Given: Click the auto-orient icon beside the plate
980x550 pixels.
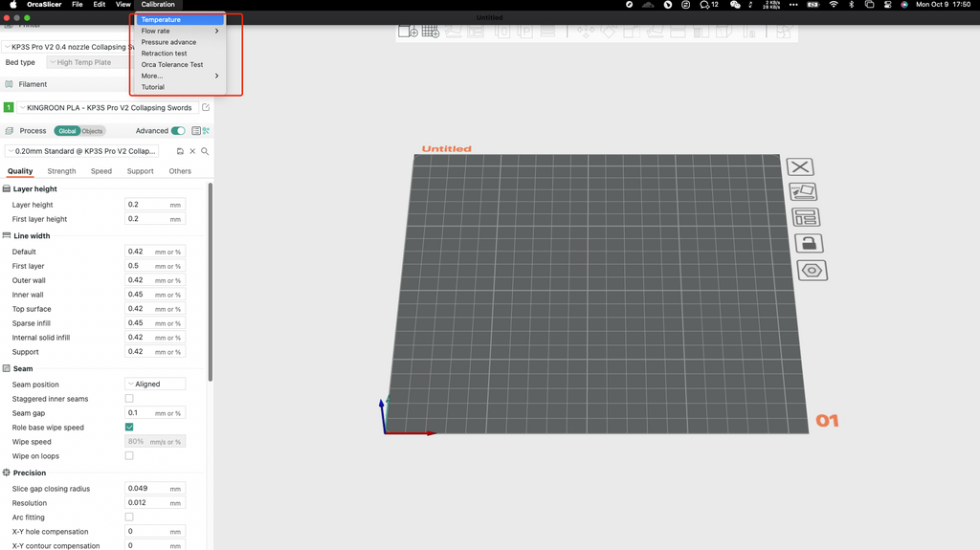Looking at the screenshot, I should point(803,192).
